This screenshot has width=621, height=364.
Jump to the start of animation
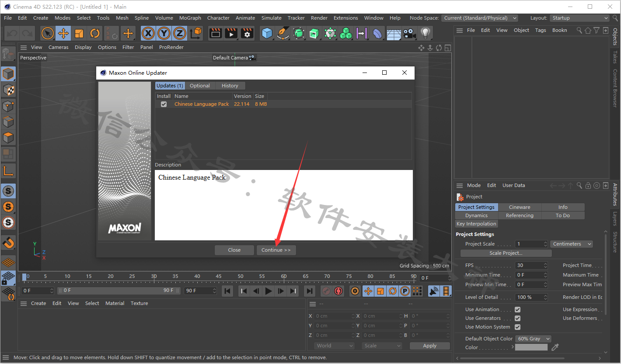tap(227, 291)
